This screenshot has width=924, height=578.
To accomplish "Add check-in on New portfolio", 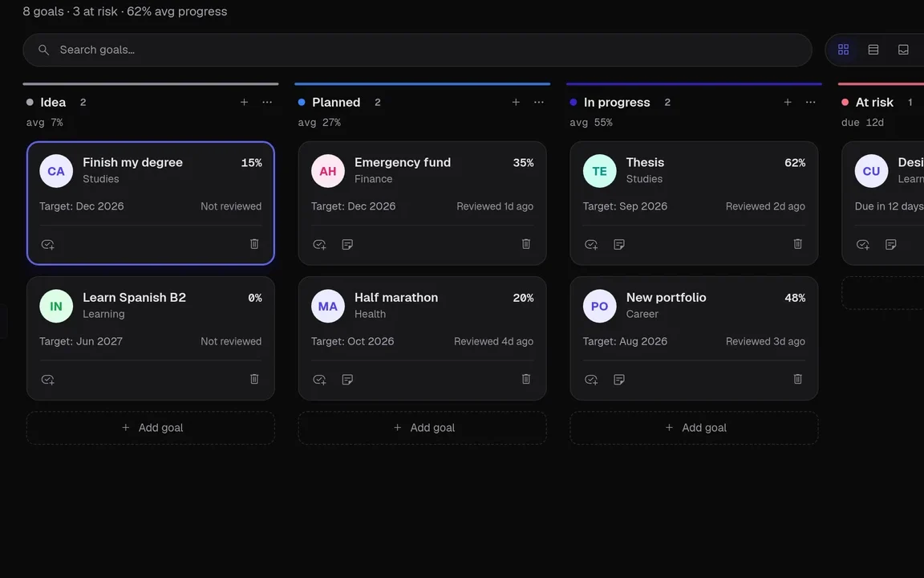I will [x=591, y=379].
